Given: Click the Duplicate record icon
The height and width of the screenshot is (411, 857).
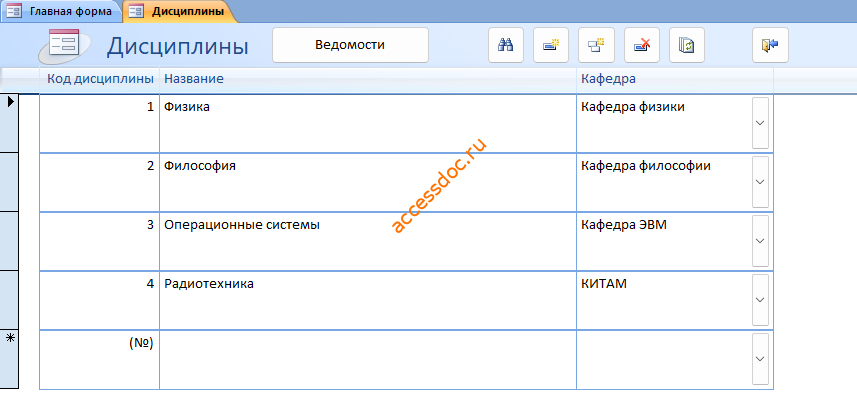Looking at the screenshot, I should (596, 45).
